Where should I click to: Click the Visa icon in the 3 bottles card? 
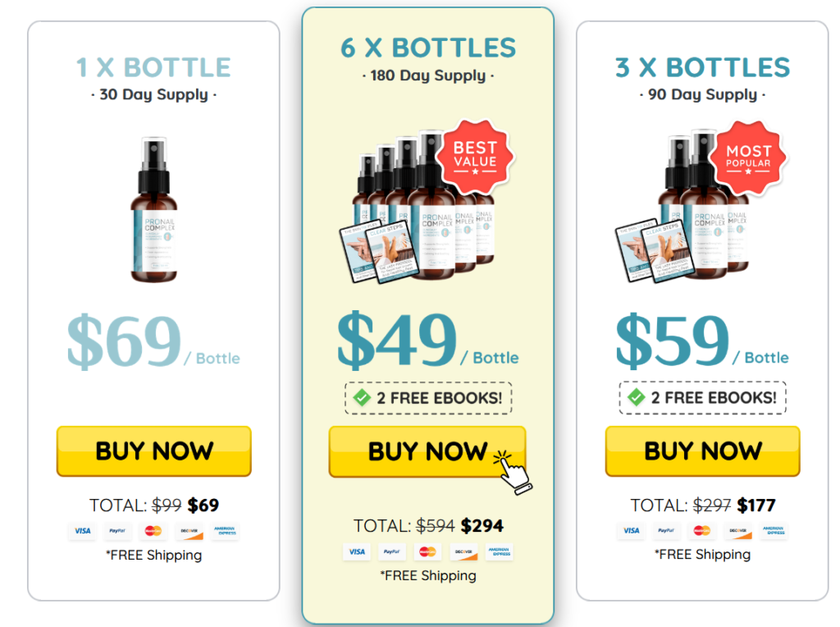631,530
